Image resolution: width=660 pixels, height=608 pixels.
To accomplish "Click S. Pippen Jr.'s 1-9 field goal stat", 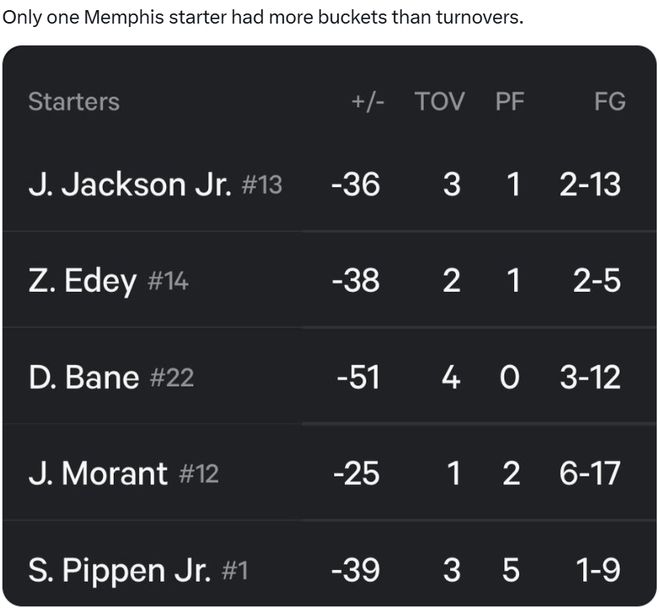I will click(596, 570).
